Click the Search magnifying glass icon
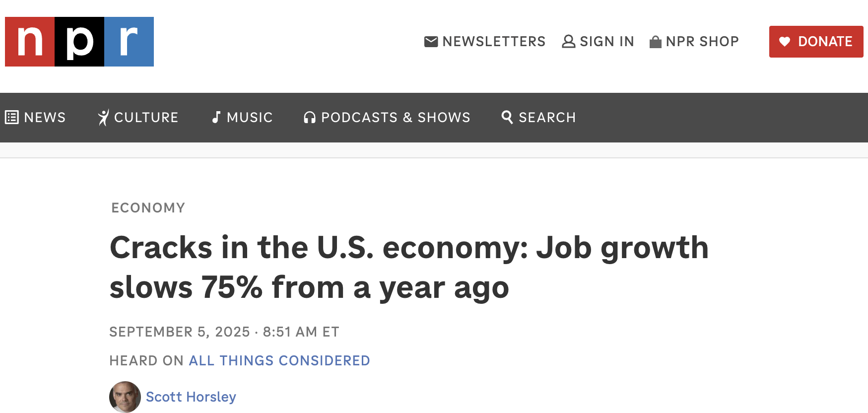 coord(507,117)
